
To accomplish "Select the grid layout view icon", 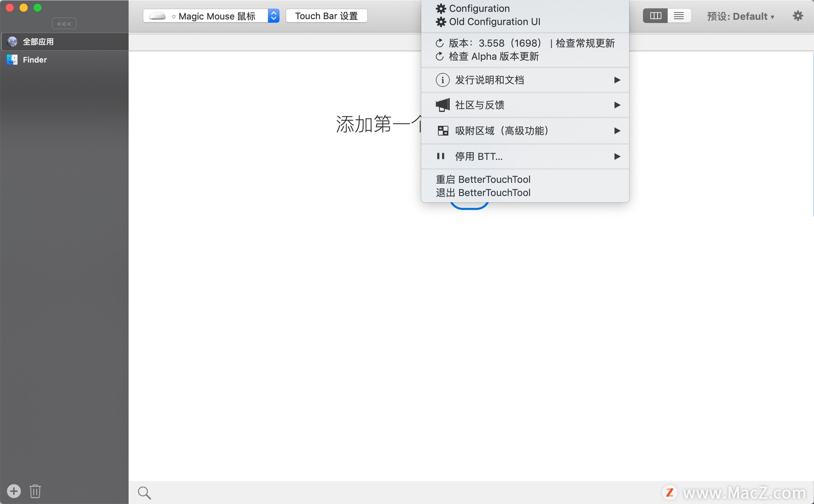I will [655, 16].
